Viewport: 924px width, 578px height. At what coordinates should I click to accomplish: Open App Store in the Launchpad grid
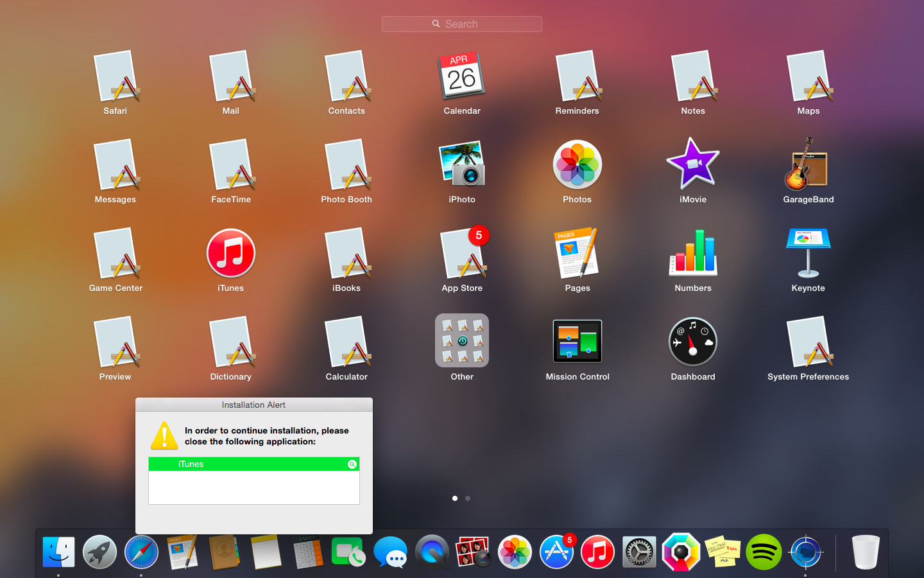coord(463,254)
